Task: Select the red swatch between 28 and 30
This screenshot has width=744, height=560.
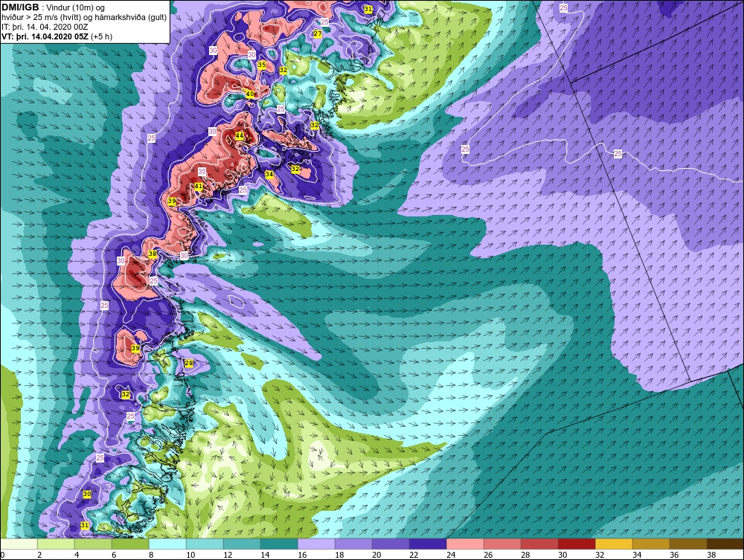Action: click(539, 544)
